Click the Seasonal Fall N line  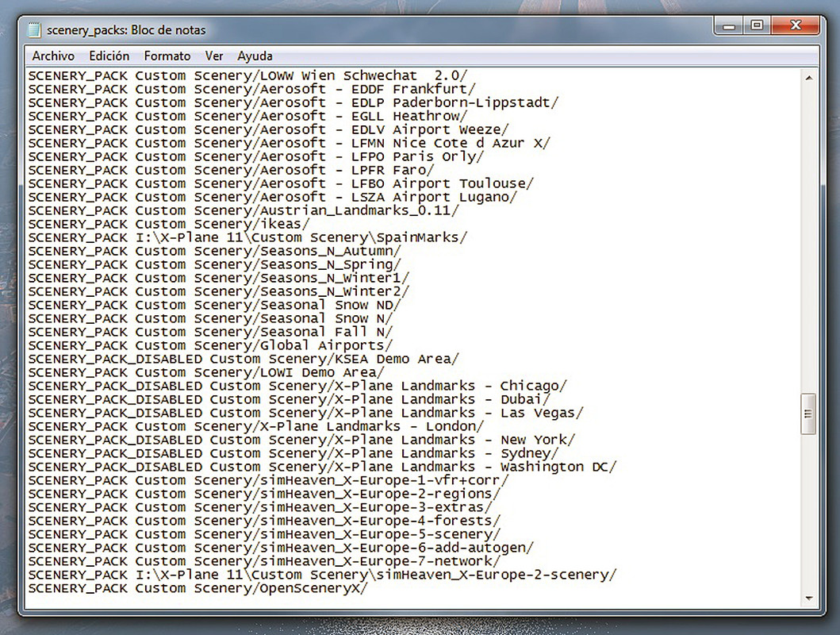tap(210, 332)
